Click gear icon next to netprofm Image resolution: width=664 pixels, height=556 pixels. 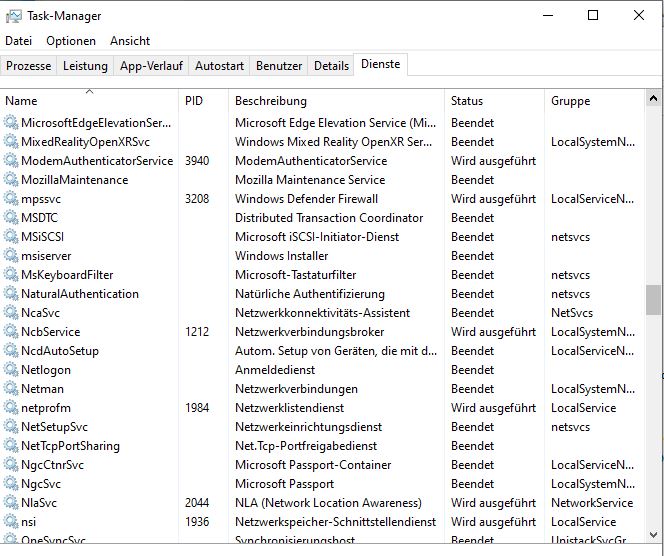coord(11,408)
